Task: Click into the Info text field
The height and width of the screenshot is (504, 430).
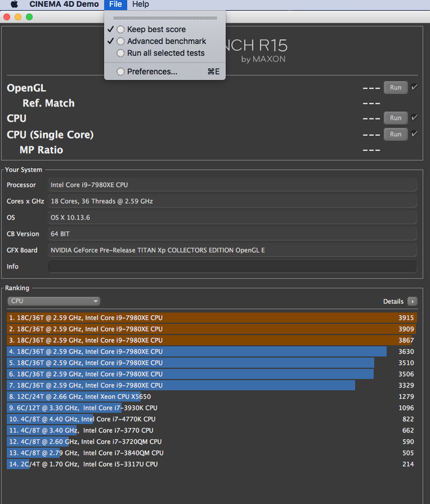Action: point(232,266)
